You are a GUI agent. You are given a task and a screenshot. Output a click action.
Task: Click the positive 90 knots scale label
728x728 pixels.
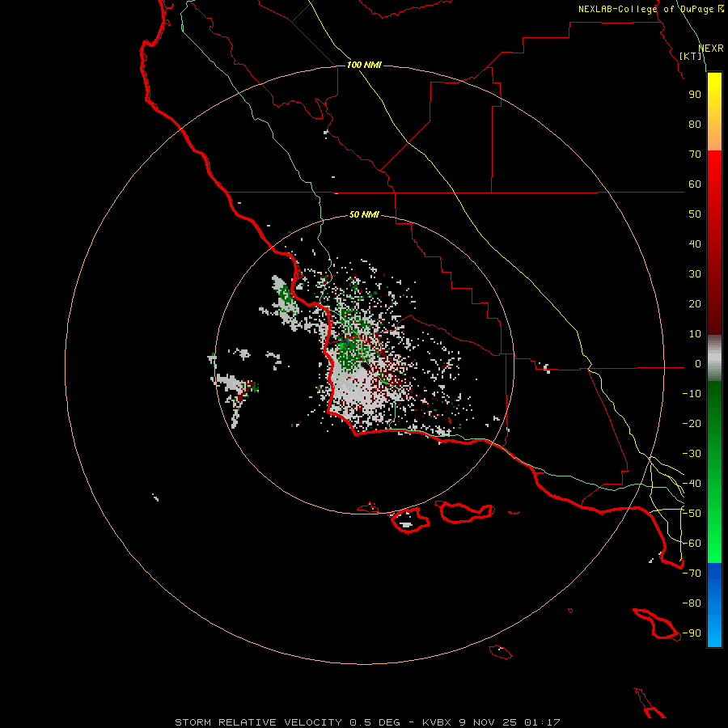(x=695, y=95)
